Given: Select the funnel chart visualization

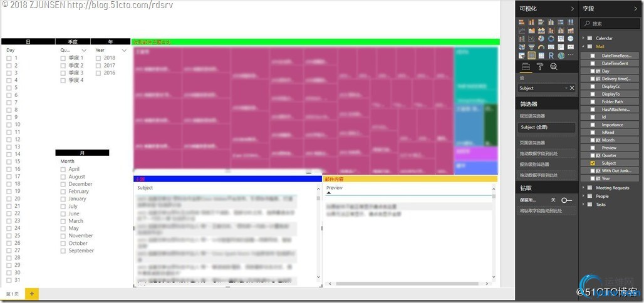Looking at the screenshot, I should point(531,47).
